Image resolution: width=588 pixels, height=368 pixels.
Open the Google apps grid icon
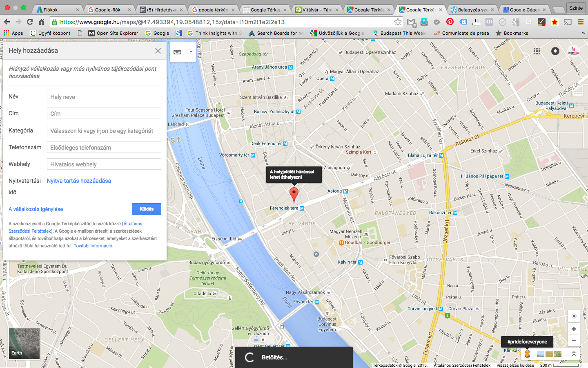pyautogui.click(x=537, y=51)
